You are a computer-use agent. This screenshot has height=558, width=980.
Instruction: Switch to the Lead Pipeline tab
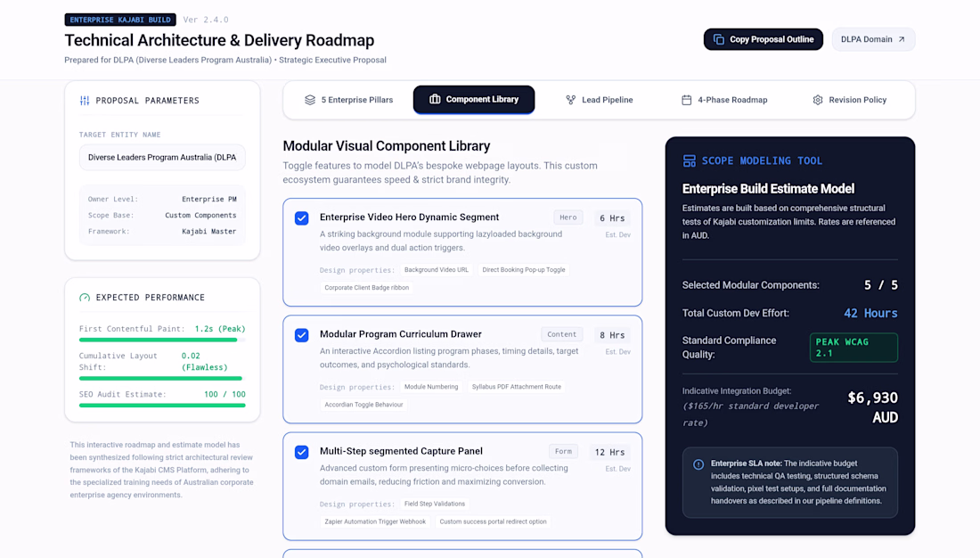600,100
